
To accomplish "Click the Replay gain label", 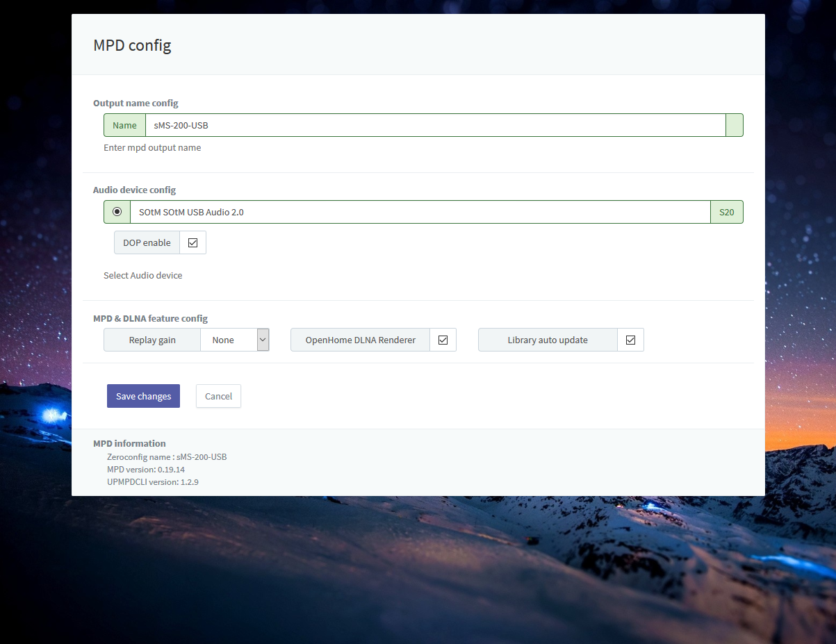I will point(152,340).
